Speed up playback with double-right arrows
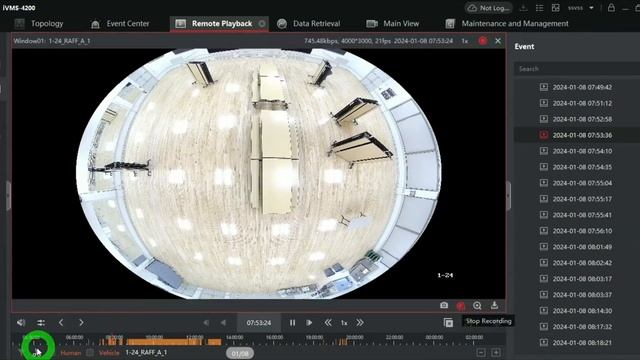This screenshot has height=360, width=640. click(360, 322)
